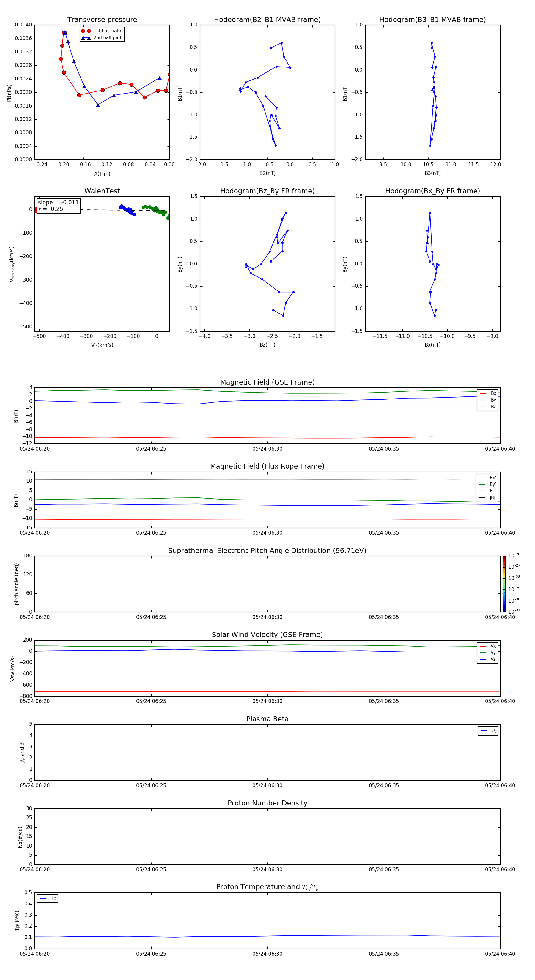Click the "B2(nT)" x-axis label
535x980 pixels.
267,173
